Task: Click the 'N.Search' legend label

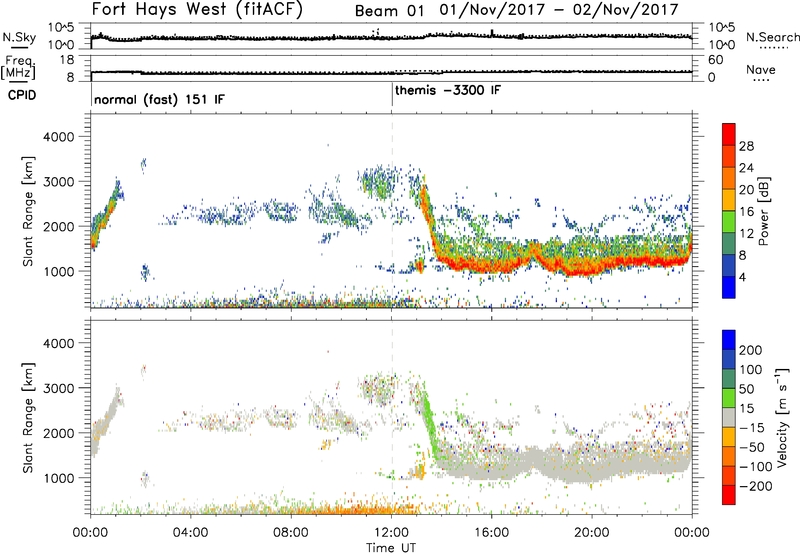Action: pos(773,37)
